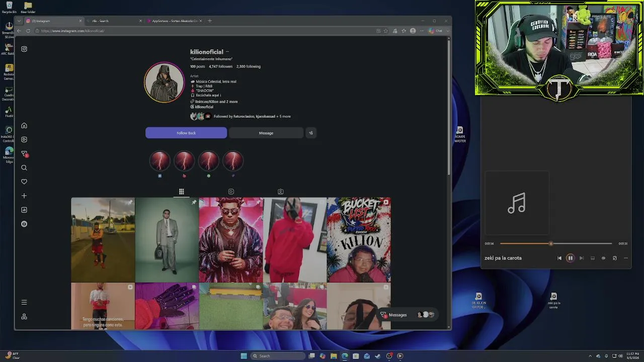The image size is (644, 362).
Task: Toggle the media player screen mode button
Action: click(x=593, y=258)
